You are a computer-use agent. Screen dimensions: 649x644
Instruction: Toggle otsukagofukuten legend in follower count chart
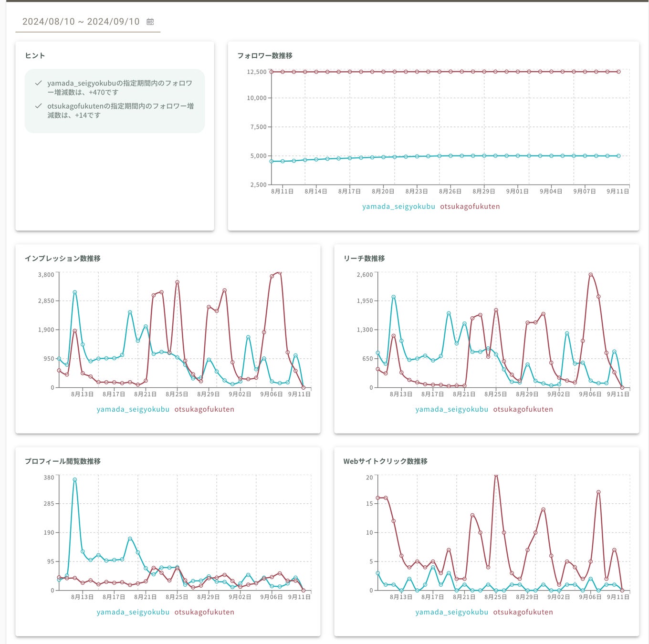[470, 207]
